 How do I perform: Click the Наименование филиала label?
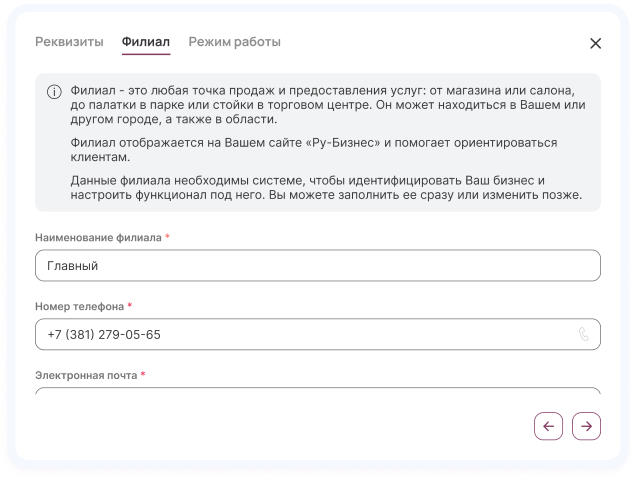pos(98,237)
